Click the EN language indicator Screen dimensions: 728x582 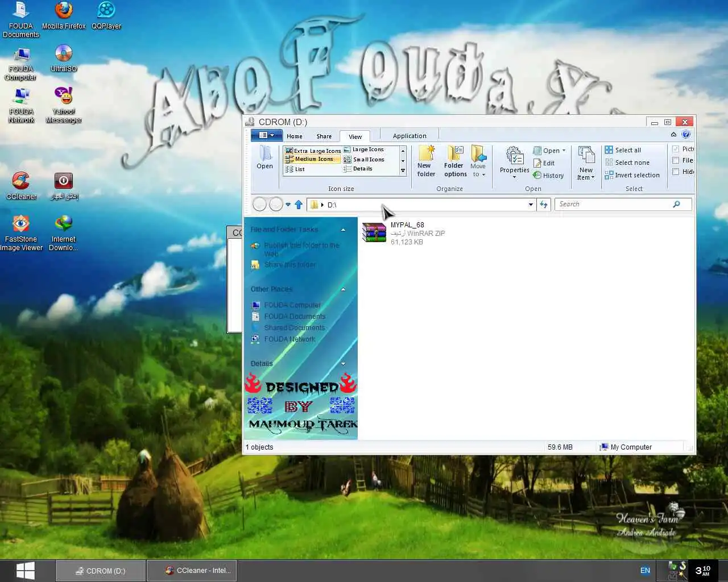(x=645, y=571)
